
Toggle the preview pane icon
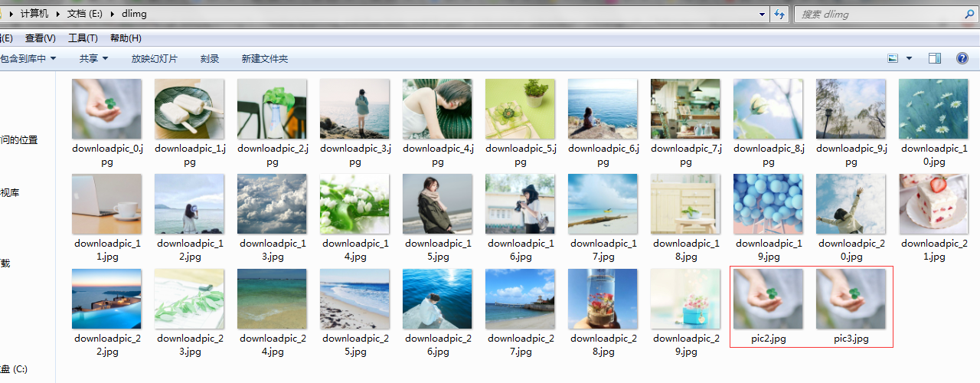[934, 58]
